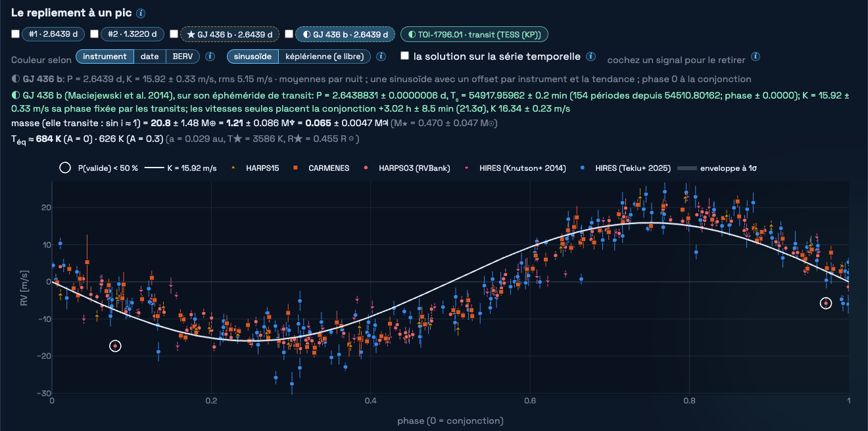Color points by BERV
The width and height of the screenshot is (868, 431).
pyautogui.click(x=183, y=57)
